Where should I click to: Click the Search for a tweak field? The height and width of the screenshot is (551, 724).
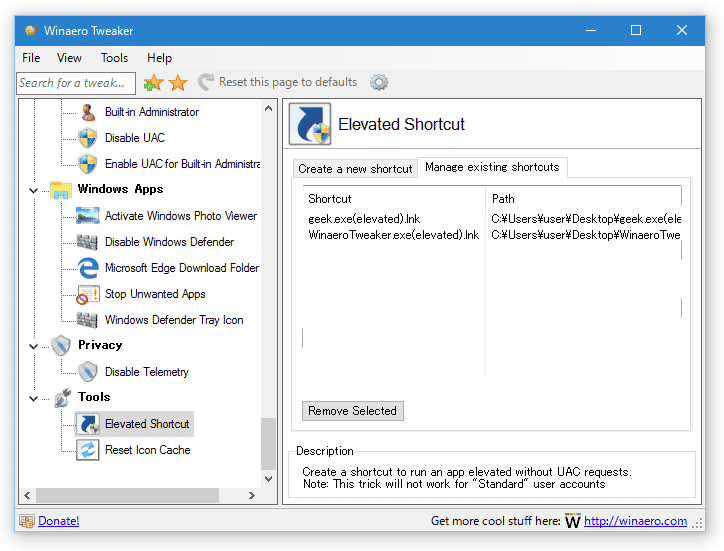coord(76,83)
